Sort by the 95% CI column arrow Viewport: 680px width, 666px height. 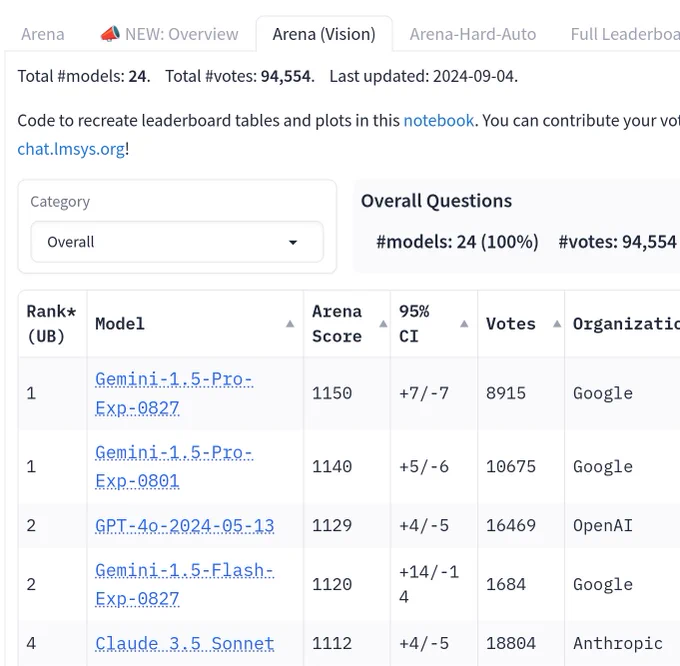[464, 324]
